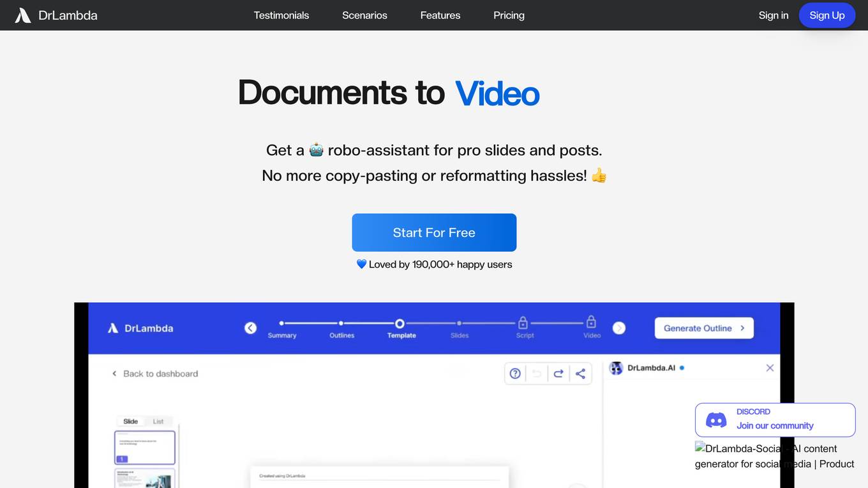This screenshot has width=868, height=488.
Task: Close the DrLambda.AI chat panel
Action: click(x=770, y=368)
